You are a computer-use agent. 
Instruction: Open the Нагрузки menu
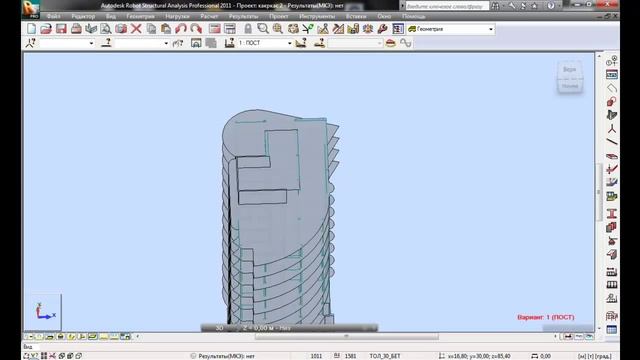178,16
